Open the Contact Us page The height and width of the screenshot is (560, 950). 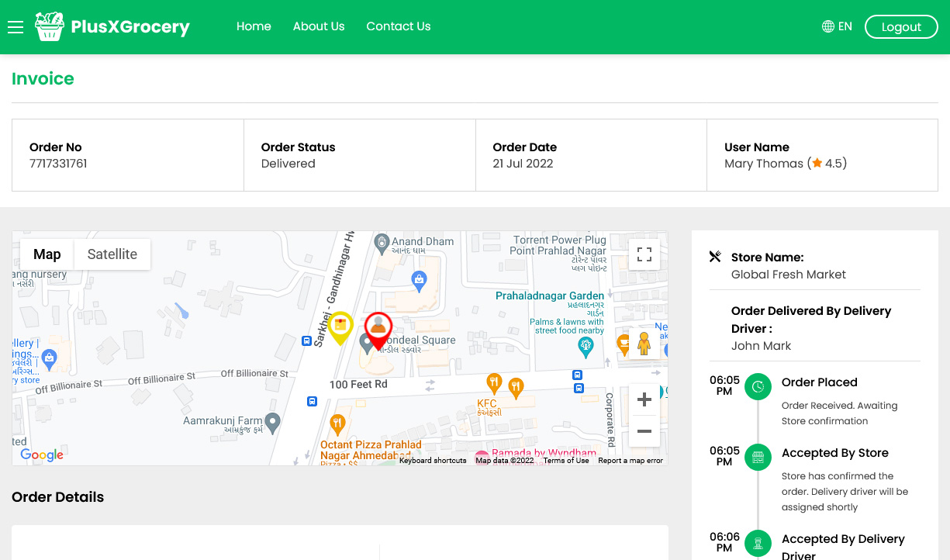399,26
